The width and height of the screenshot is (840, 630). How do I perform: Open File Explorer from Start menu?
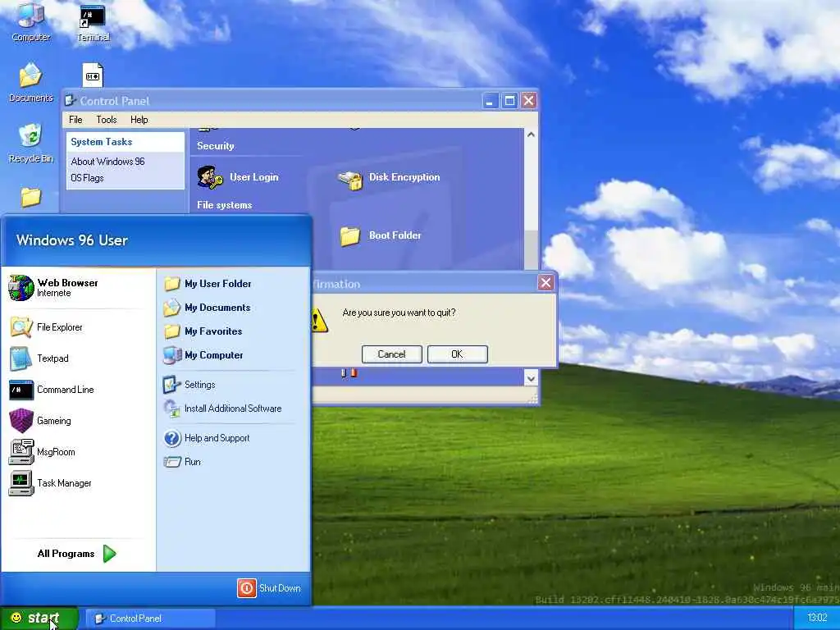[78, 327]
